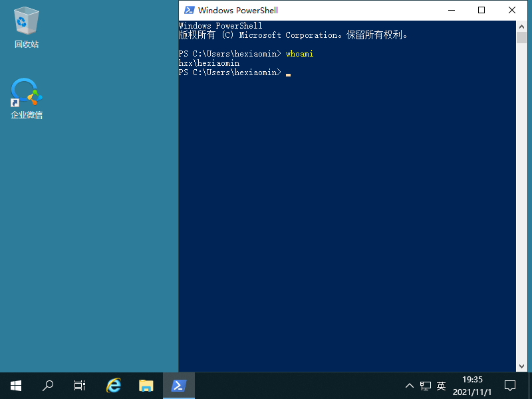532x399 pixels.
Task: Click the PowerShell scrollbar down arrow
Action: click(x=521, y=366)
